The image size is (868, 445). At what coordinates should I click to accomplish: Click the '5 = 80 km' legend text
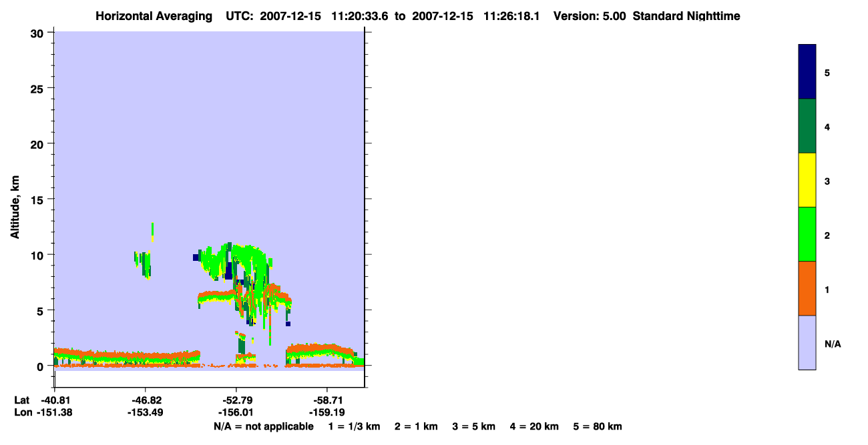click(598, 426)
